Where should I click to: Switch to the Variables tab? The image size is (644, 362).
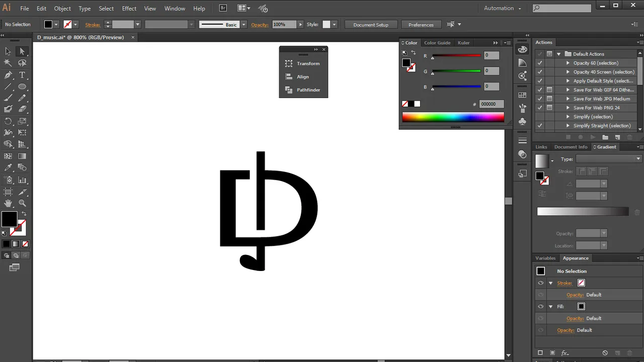pos(545,258)
